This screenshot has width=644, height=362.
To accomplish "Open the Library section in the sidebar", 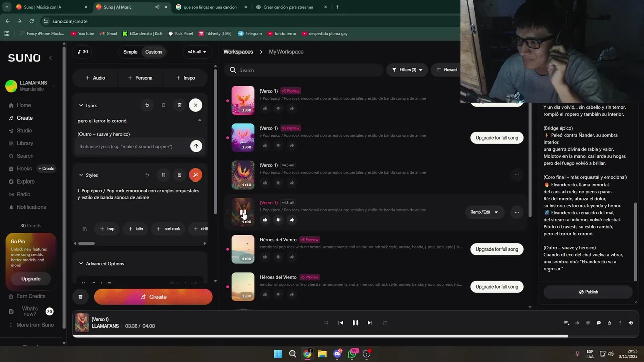I will [x=25, y=143].
